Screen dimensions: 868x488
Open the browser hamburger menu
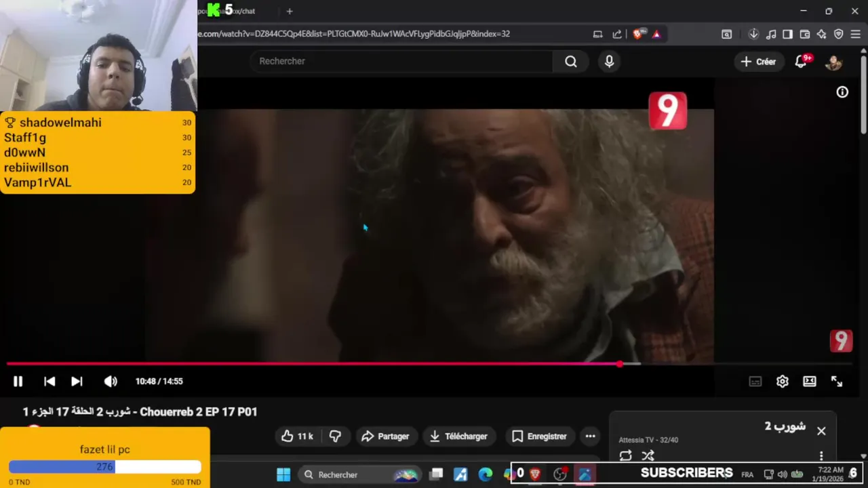click(856, 34)
